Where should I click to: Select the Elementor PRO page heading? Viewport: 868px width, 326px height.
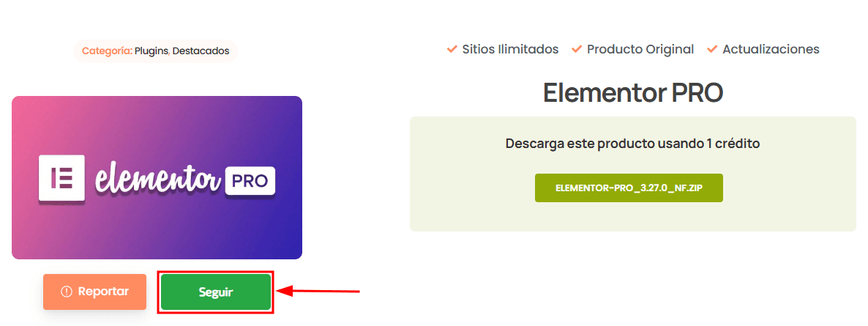(x=633, y=92)
